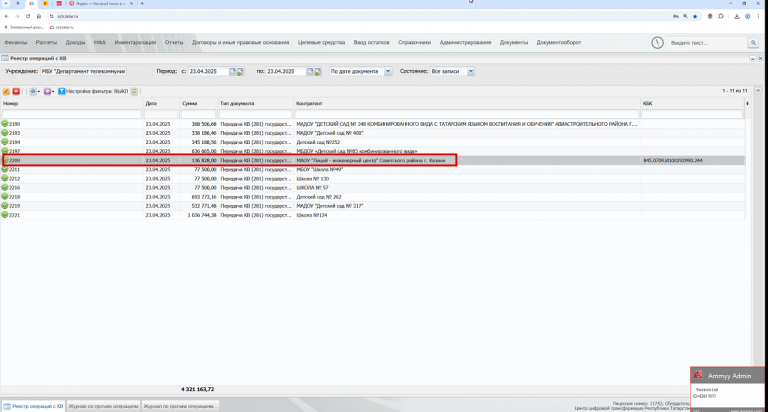This screenshot has width=768, height=412.
Task: Expand the 'По дате документа' dropdown
Action: 388,72
